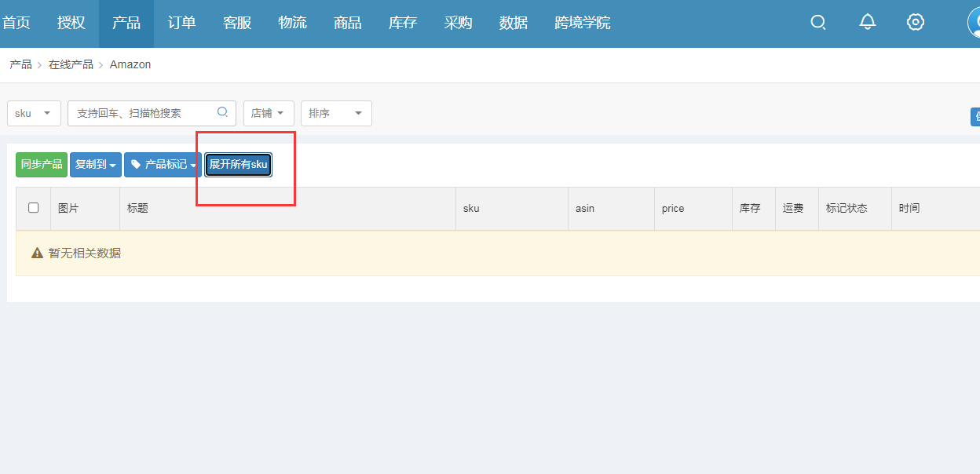This screenshot has height=474, width=980.
Task: Open the 数据 menu
Action: (x=514, y=23)
